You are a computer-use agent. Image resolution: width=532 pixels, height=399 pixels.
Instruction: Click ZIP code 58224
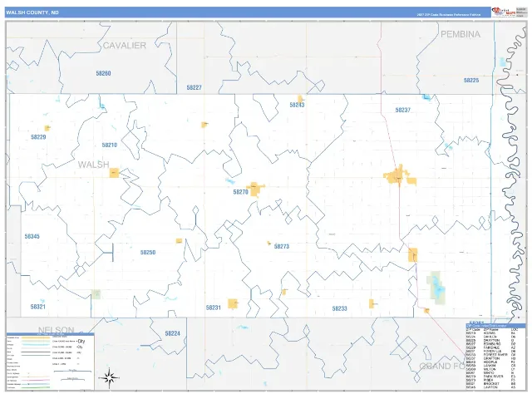pos(173,333)
